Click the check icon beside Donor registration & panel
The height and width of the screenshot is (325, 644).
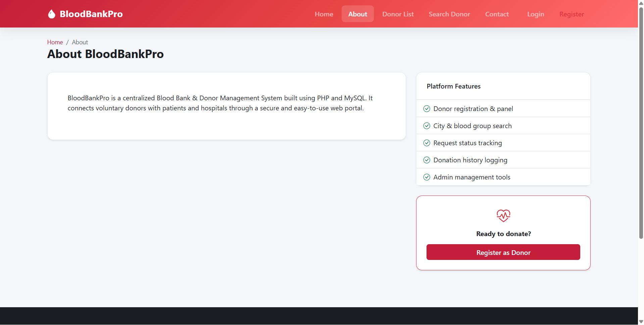(427, 109)
